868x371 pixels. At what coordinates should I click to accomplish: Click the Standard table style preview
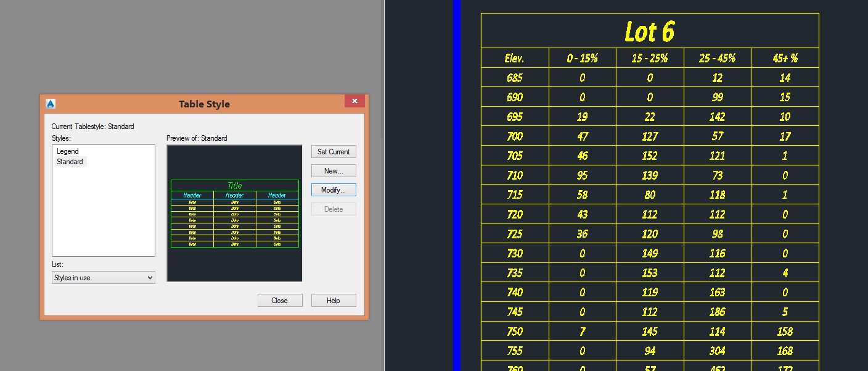tap(234, 214)
